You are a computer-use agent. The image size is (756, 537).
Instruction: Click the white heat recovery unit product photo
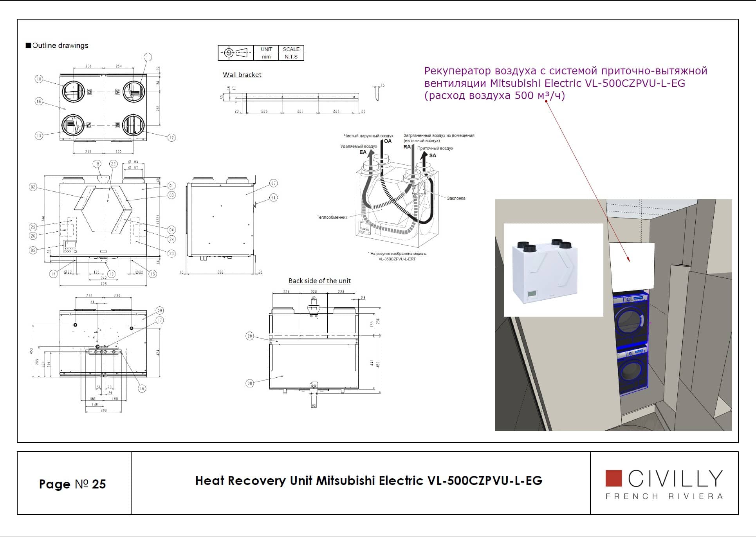pos(553,270)
